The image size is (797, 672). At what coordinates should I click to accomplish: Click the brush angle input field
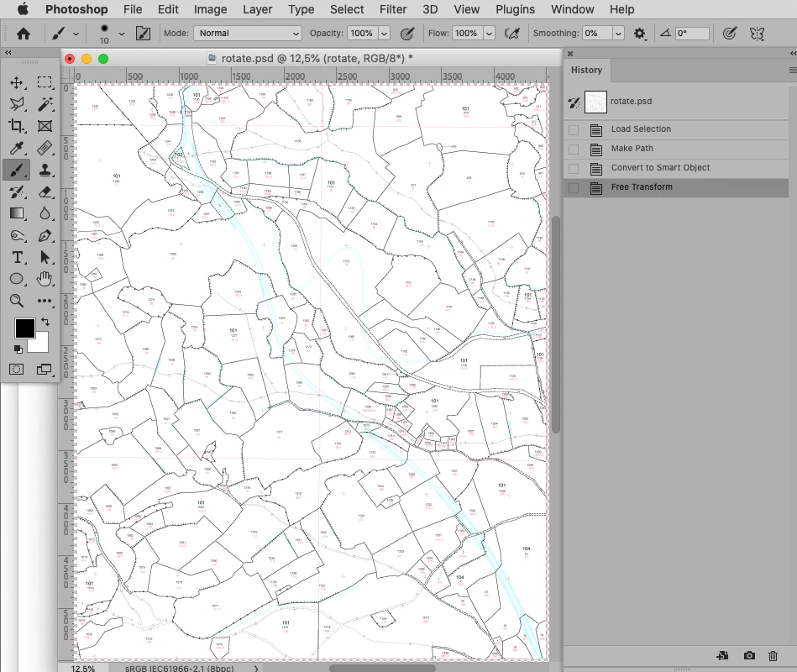[692, 33]
